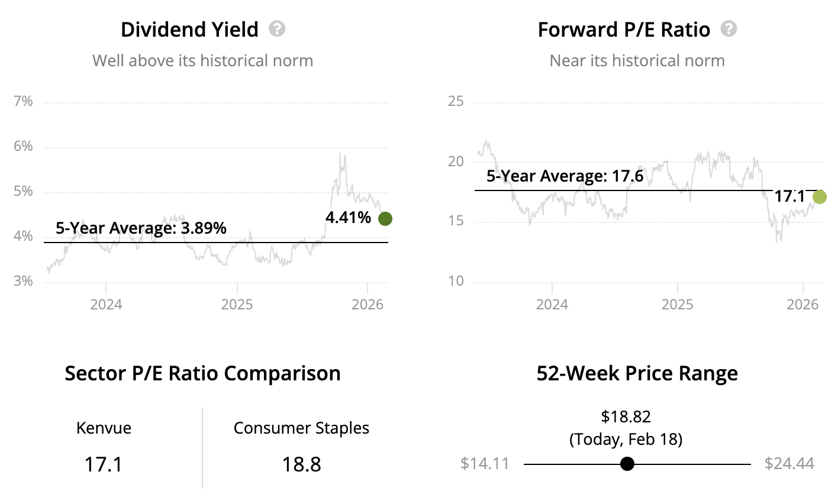
Task: Click the Dividend Yield heading text
Action: coord(189,30)
